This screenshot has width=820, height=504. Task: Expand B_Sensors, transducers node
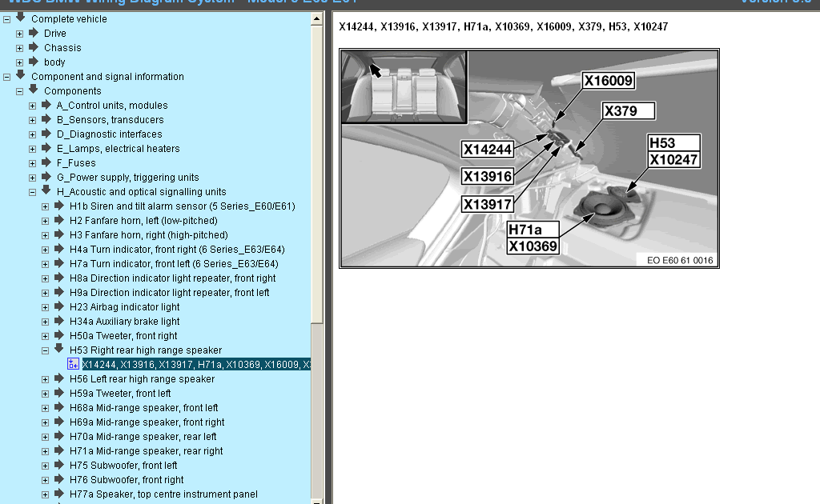click(32, 120)
